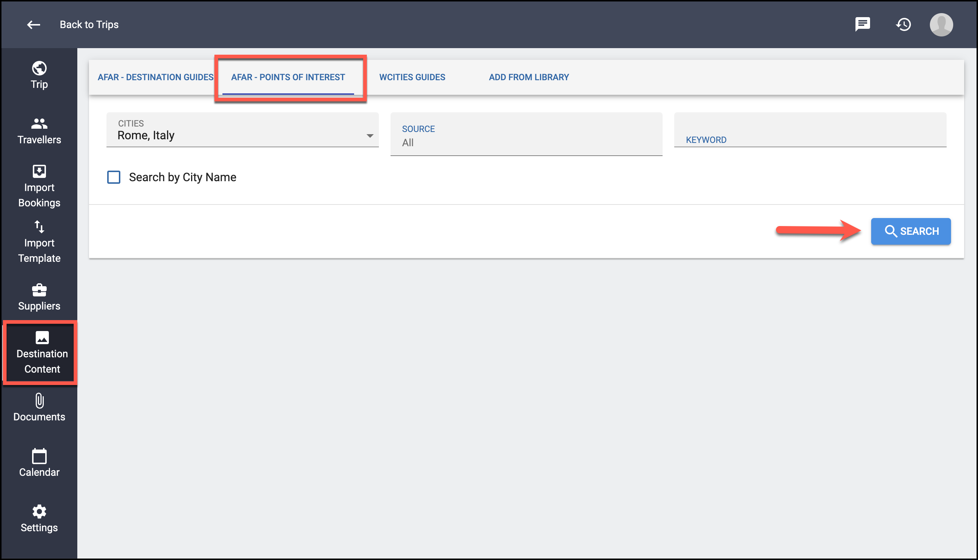Click the back arrow icon
Screen dimensions: 978x560
(x=34, y=25)
